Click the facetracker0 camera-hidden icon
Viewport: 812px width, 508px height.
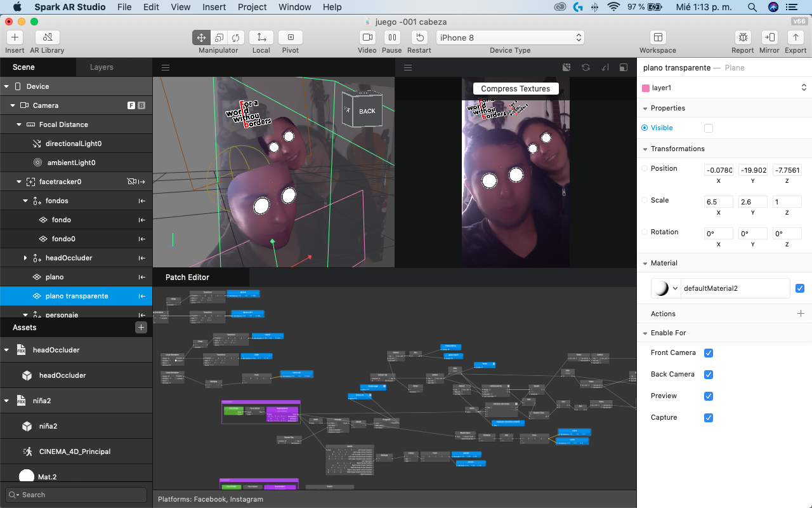point(131,182)
